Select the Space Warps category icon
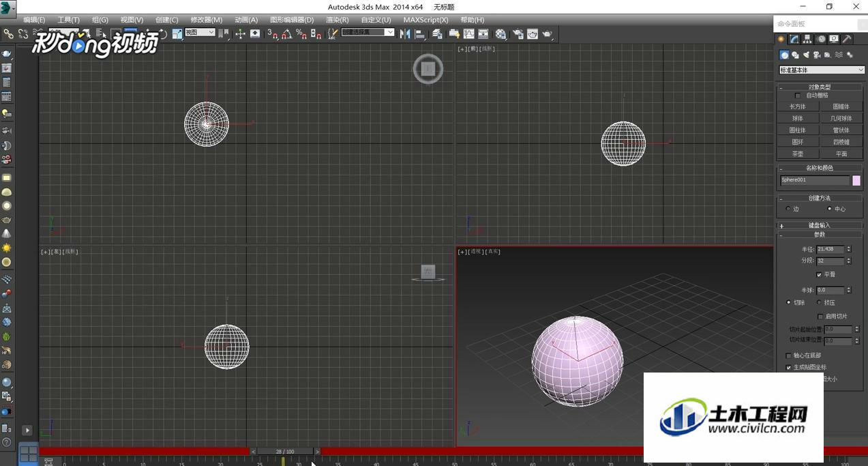868x466 pixels. pos(839,55)
